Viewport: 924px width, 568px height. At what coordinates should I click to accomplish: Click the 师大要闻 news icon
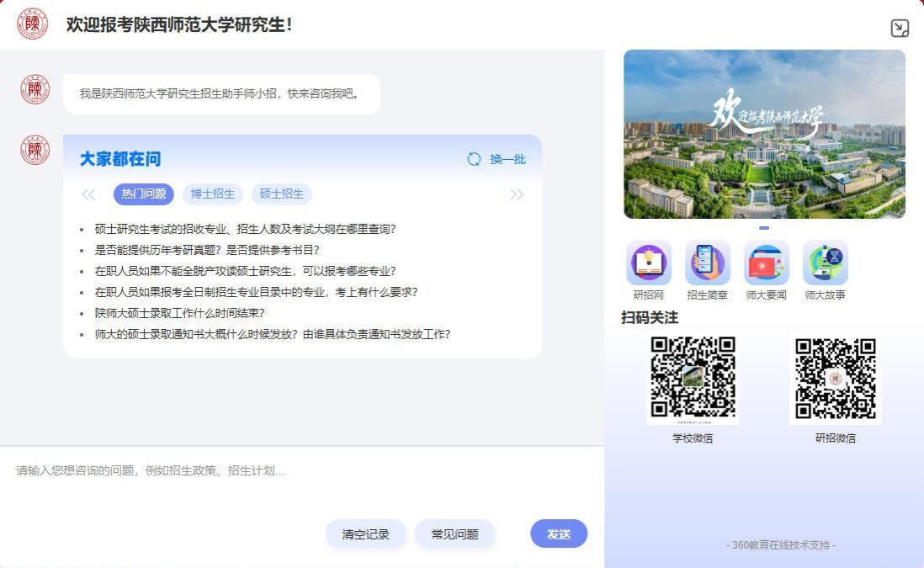coord(766,263)
